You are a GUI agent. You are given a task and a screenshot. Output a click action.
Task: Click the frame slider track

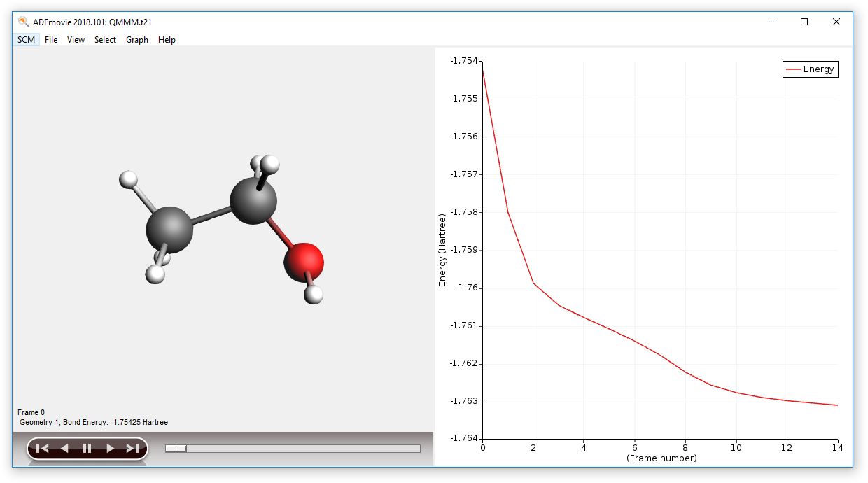293,449
